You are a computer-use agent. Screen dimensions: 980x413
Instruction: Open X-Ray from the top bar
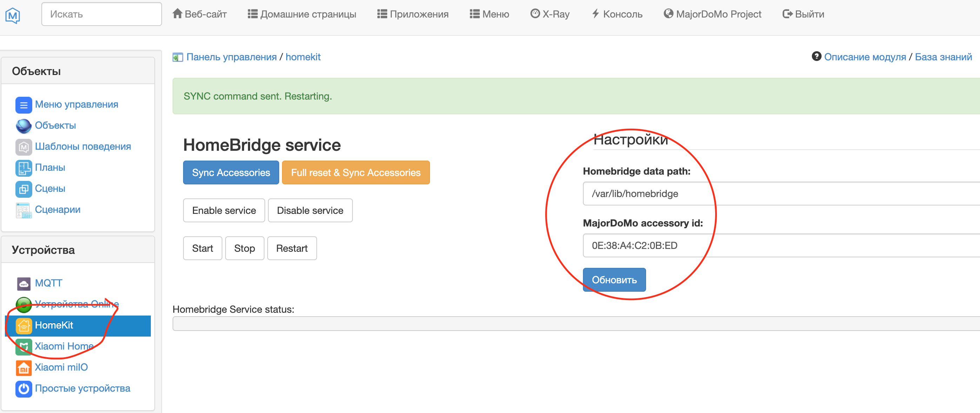coord(550,14)
